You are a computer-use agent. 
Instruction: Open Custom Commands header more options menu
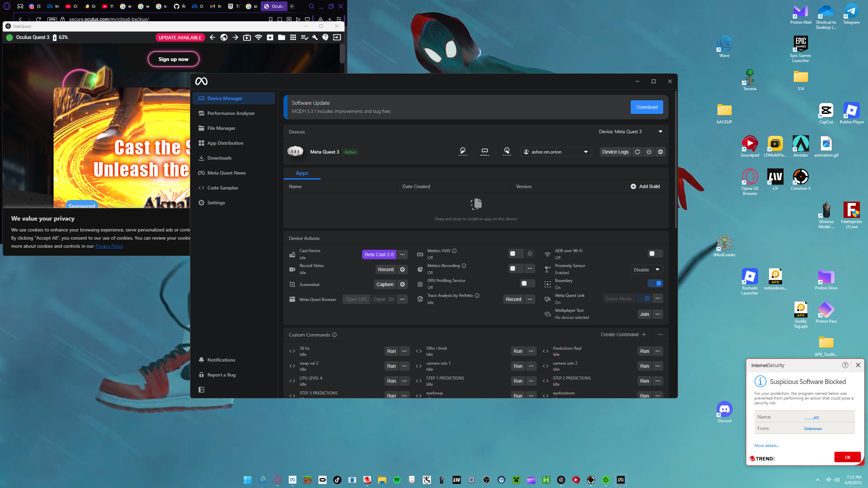coord(660,334)
